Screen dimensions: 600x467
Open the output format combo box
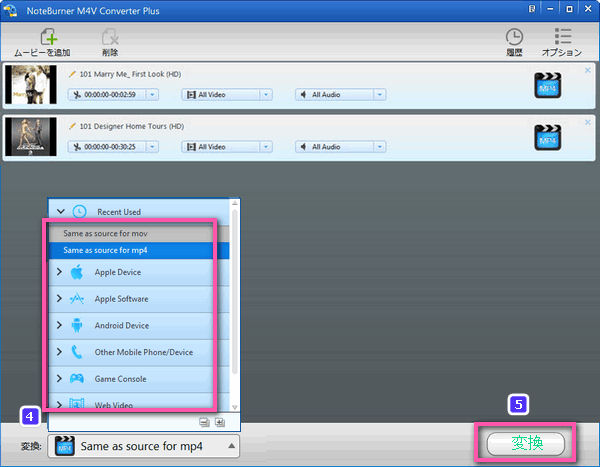point(143,446)
